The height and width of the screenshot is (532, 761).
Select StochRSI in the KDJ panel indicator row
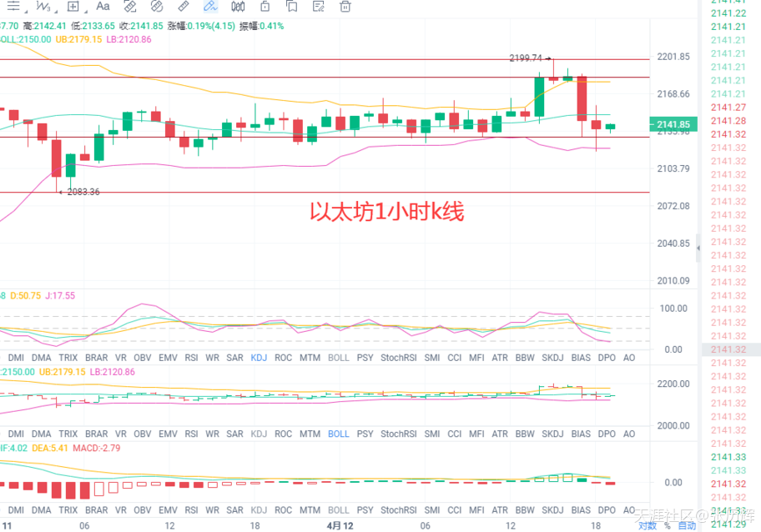click(397, 358)
